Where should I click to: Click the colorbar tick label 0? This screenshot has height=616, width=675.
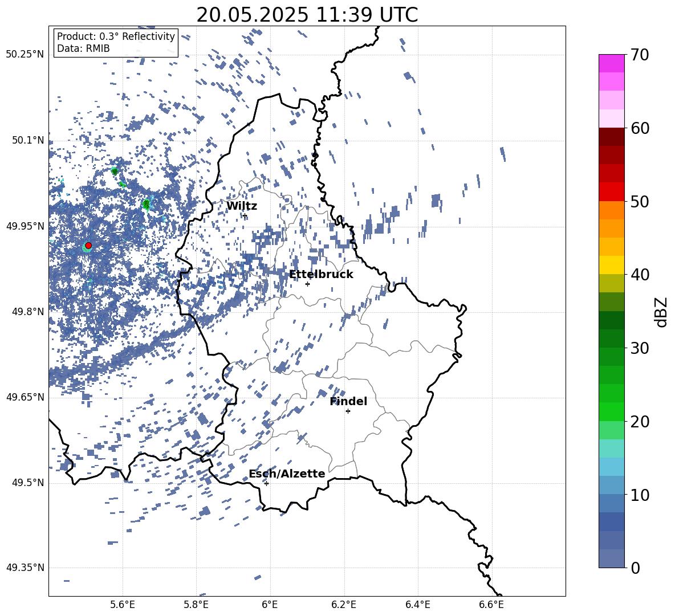tap(635, 568)
